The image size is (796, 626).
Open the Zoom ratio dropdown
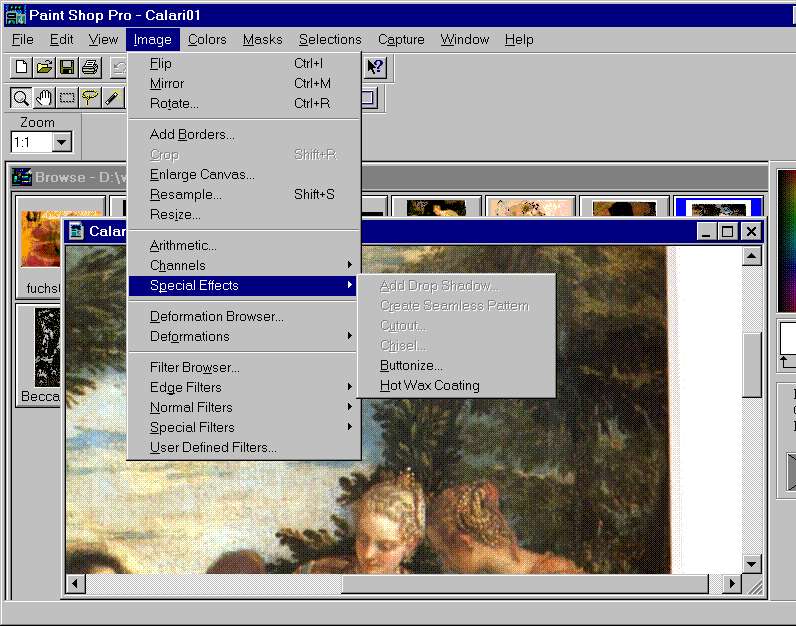[62, 142]
